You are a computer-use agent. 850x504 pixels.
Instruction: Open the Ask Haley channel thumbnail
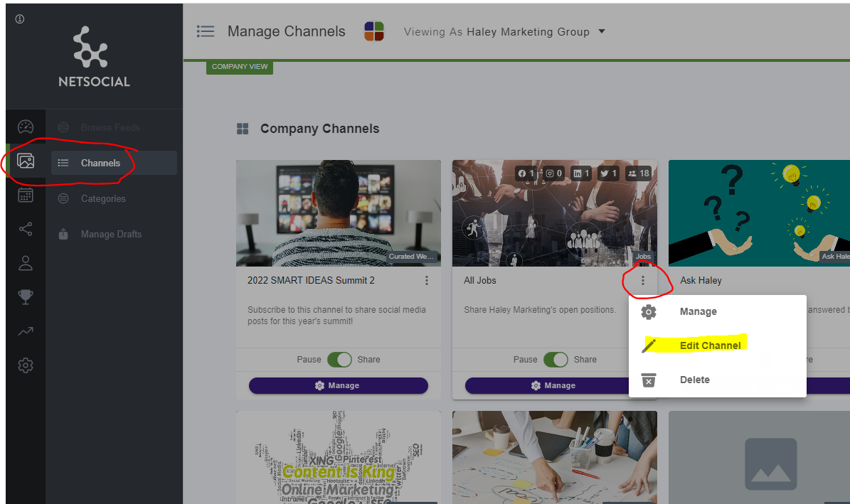759,213
